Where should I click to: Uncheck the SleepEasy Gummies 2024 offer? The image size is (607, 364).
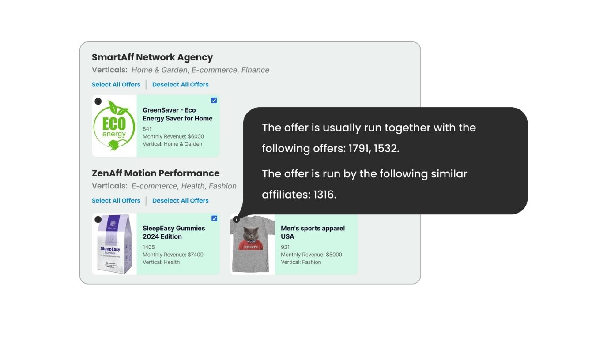(x=214, y=218)
